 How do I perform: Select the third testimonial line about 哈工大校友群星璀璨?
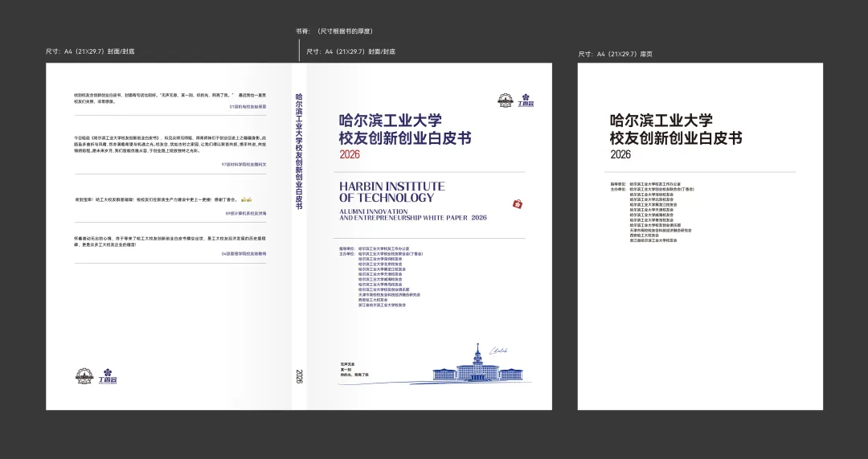tap(164, 199)
